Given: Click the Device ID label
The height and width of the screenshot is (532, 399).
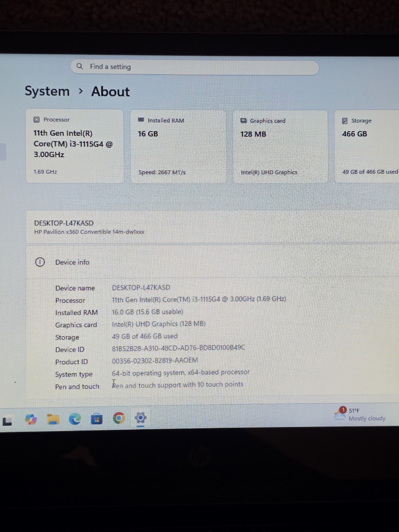Looking at the screenshot, I should (x=70, y=349).
